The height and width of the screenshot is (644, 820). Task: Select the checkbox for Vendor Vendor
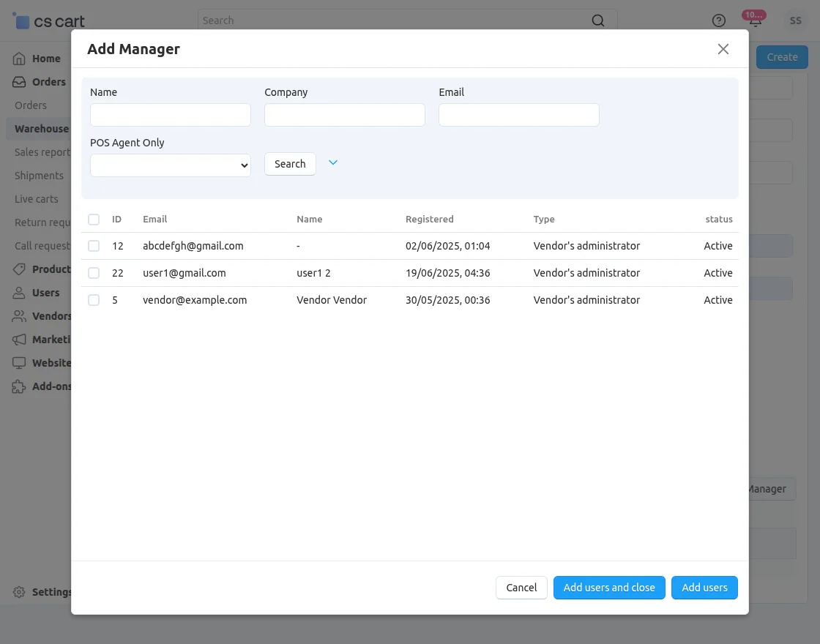point(94,299)
